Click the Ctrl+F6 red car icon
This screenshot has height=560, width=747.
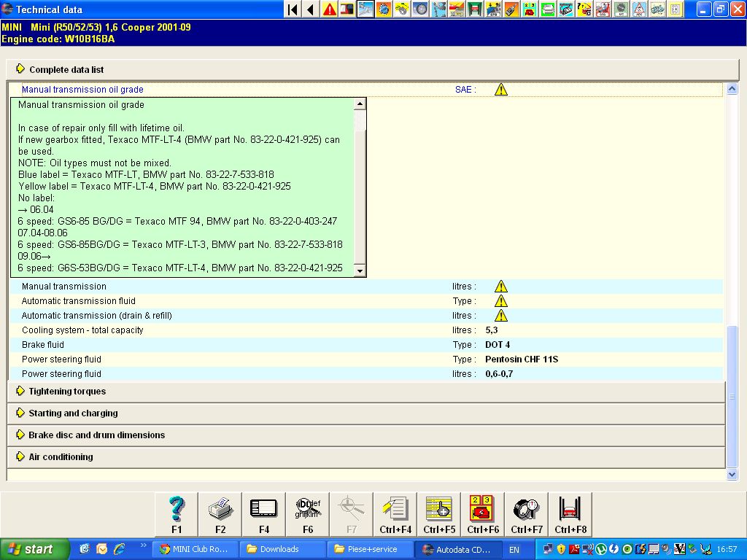click(x=483, y=514)
